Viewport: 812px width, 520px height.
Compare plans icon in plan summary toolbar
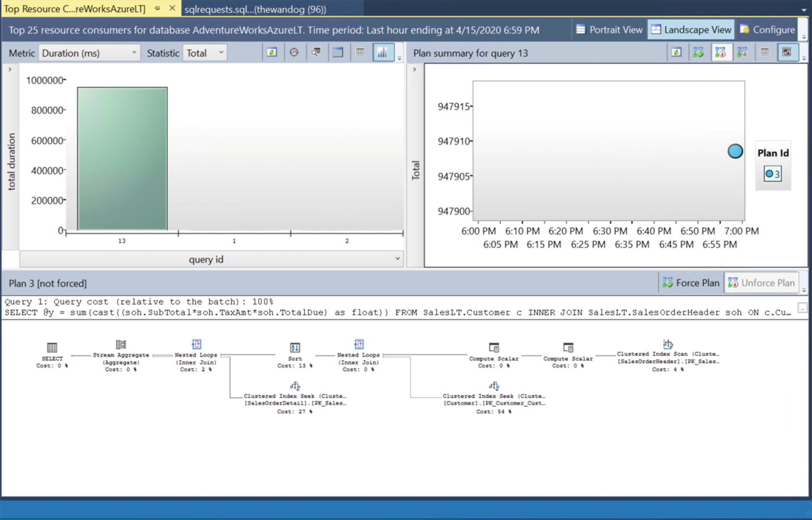742,53
